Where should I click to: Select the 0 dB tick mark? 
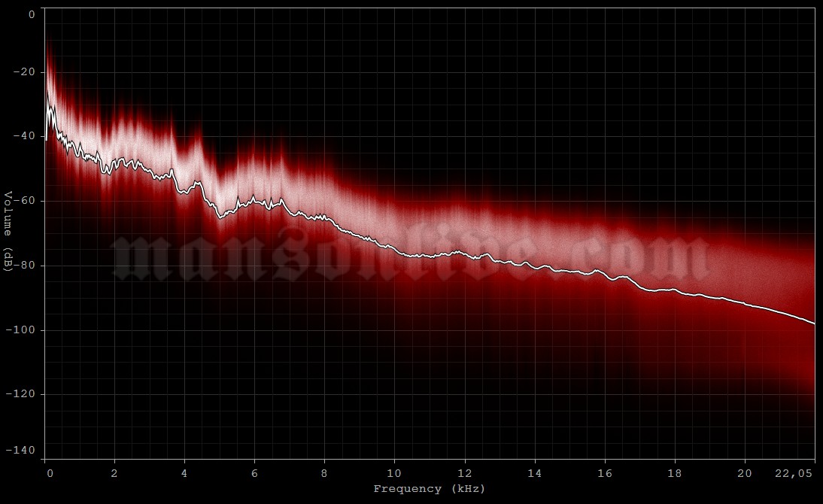pos(30,13)
